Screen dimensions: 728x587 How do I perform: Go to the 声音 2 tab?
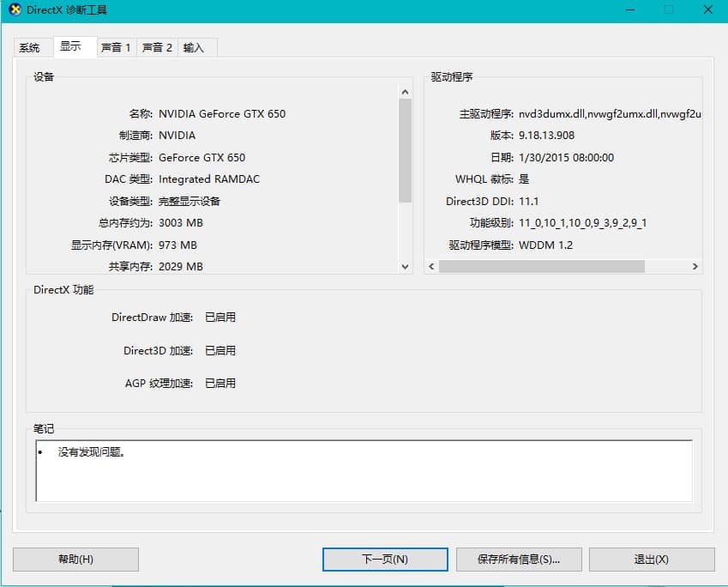(157, 48)
